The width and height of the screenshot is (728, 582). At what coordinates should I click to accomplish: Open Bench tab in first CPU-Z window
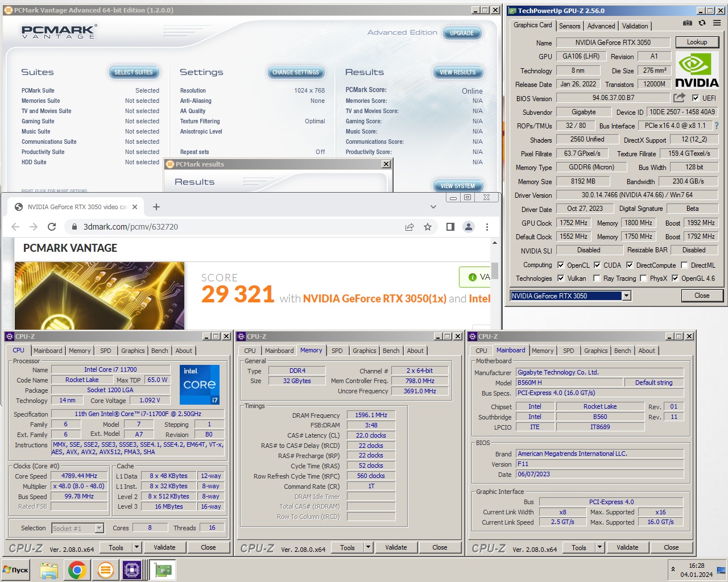[x=160, y=351]
